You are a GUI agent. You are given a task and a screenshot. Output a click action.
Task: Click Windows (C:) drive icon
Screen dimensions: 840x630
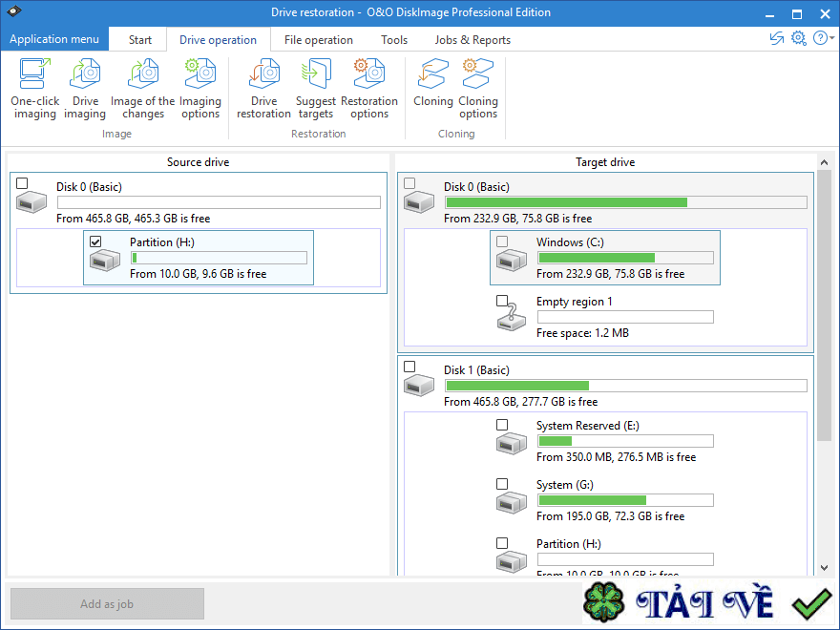(512, 261)
